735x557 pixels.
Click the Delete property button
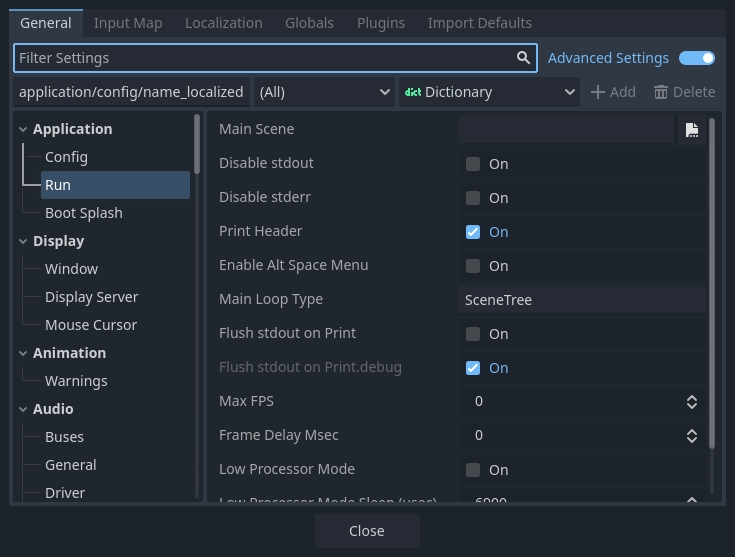coord(684,92)
